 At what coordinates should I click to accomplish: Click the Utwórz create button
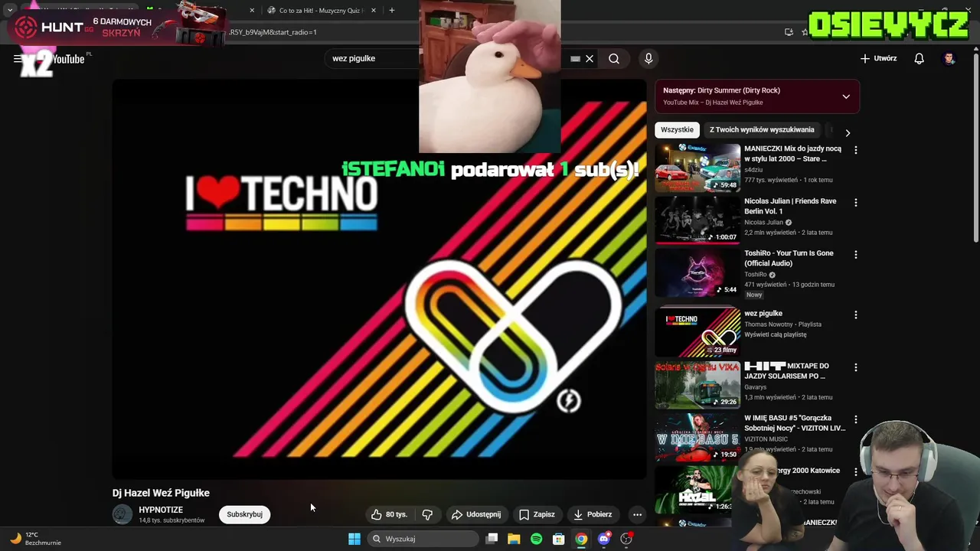pos(878,58)
